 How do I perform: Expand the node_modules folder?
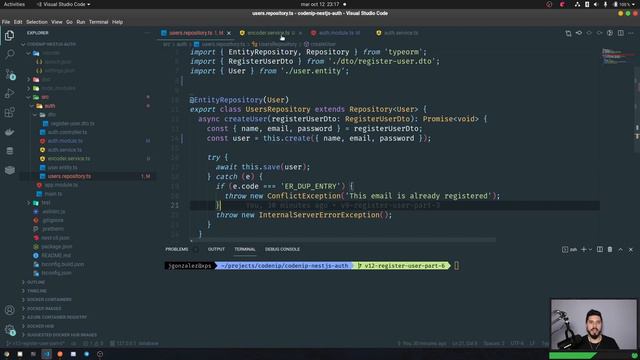click(58, 88)
